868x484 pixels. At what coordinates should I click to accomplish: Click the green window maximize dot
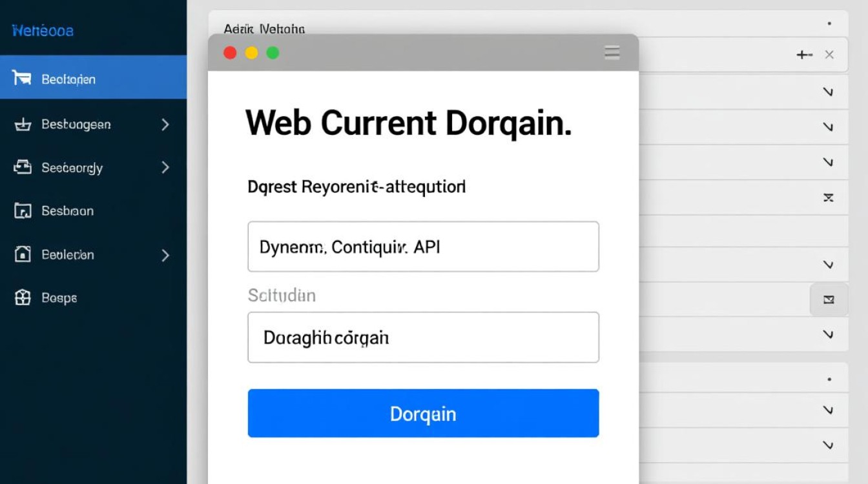click(273, 53)
